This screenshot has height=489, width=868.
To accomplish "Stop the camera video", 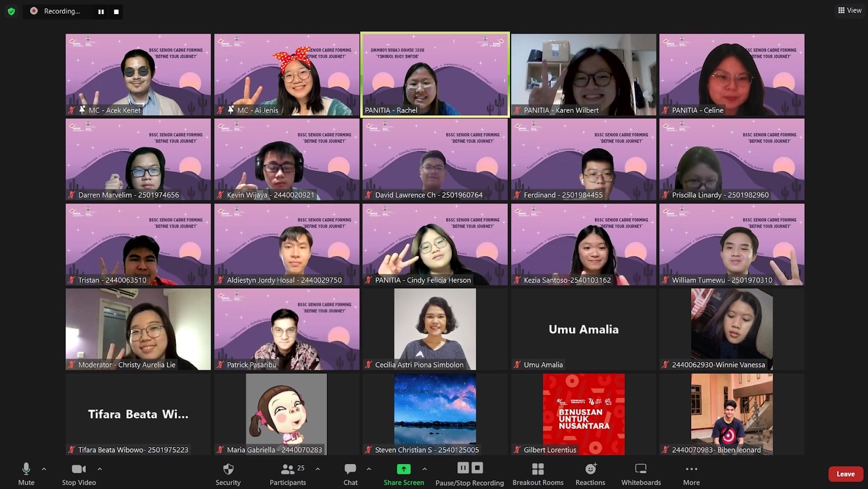I will (79, 469).
